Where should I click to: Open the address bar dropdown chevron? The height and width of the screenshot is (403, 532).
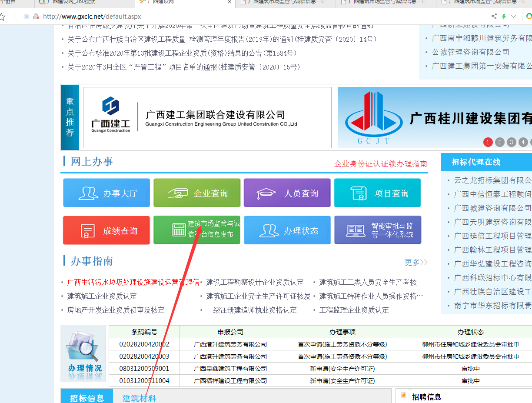(x=513, y=17)
